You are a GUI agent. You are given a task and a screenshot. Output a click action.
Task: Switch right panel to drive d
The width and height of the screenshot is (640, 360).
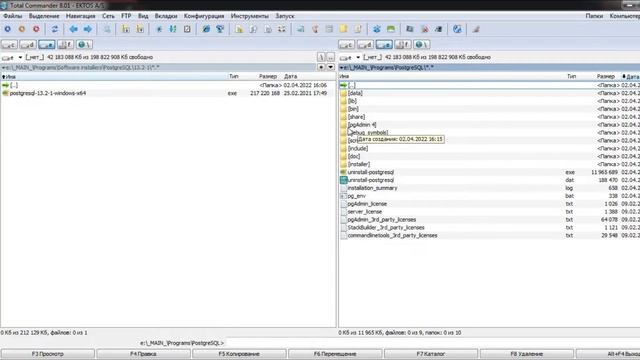click(365, 44)
